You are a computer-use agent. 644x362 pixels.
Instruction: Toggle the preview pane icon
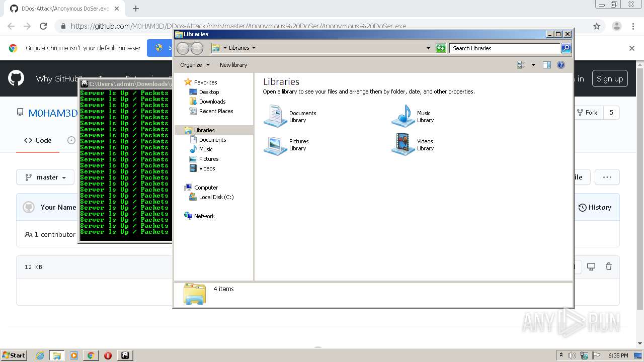547,65
